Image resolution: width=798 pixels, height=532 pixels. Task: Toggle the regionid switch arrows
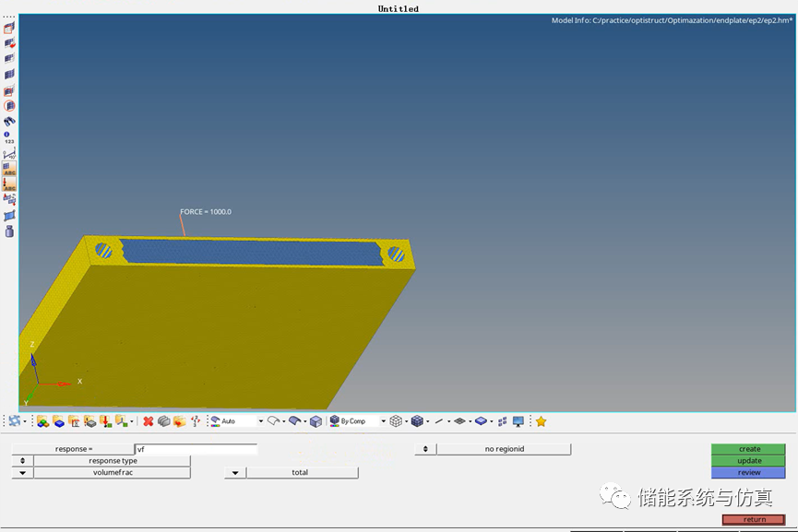425,449
